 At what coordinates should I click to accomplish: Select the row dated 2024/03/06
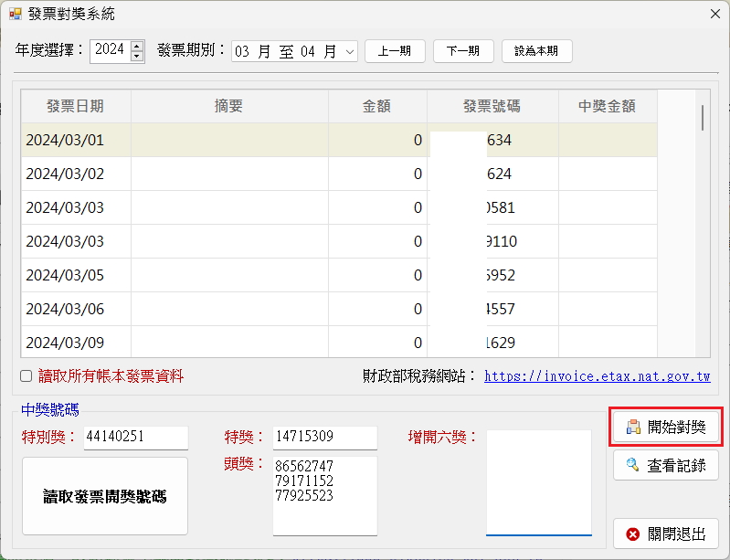339,309
